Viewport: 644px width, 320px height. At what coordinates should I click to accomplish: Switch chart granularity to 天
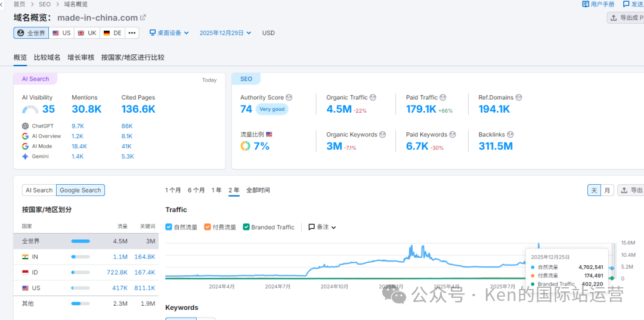tap(595, 190)
